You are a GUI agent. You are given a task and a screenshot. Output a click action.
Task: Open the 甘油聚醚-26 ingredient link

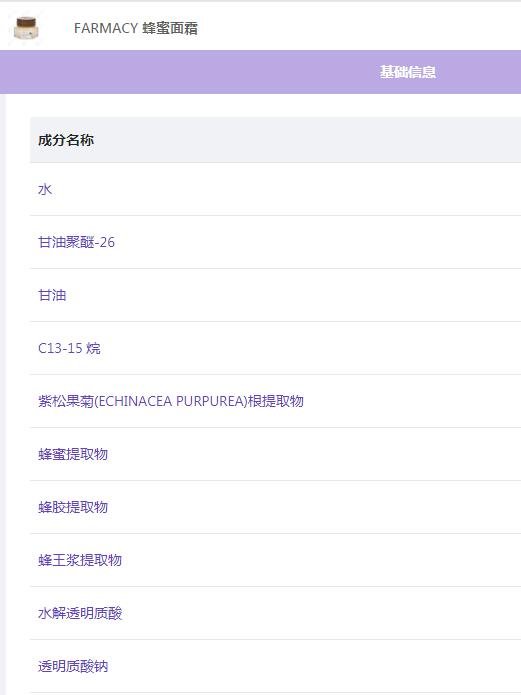coord(76,242)
